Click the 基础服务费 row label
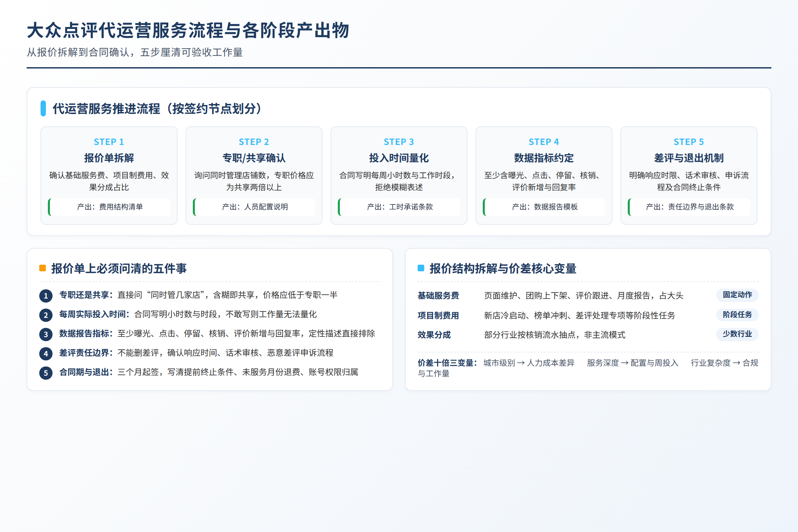 (x=438, y=296)
